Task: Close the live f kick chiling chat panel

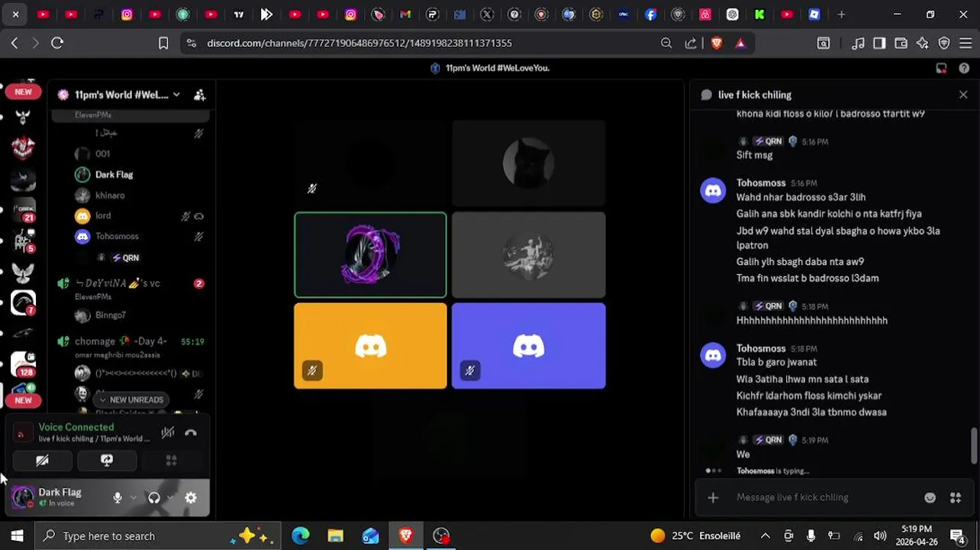Action: (x=963, y=95)
